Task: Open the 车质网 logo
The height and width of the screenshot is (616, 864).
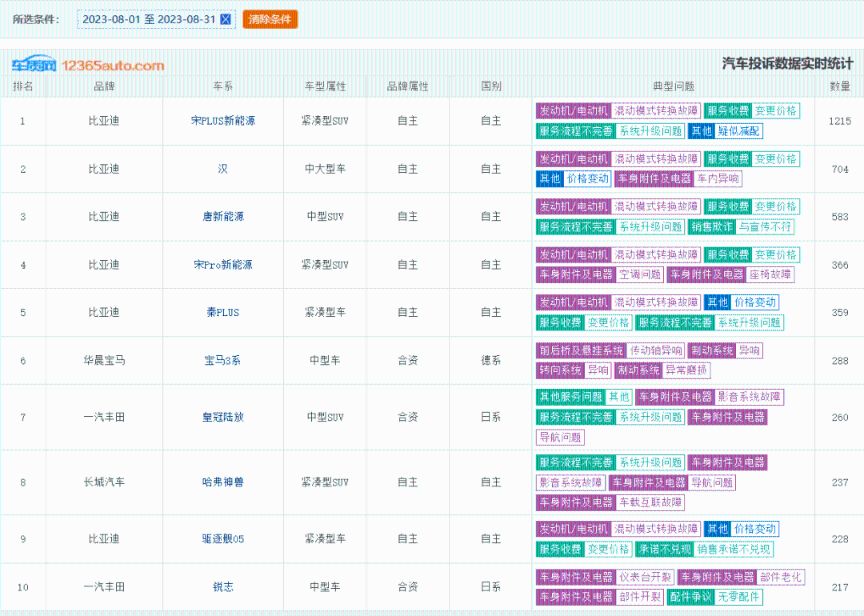Action: 34,64
